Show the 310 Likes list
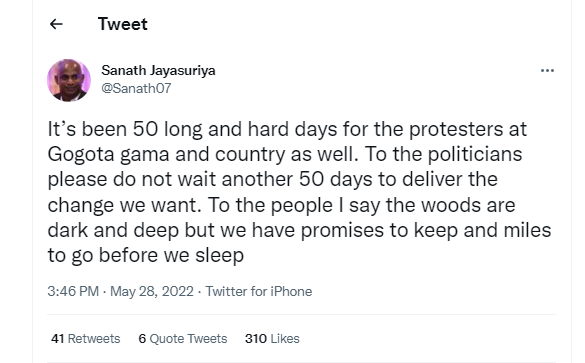 [x=272, y=339]
